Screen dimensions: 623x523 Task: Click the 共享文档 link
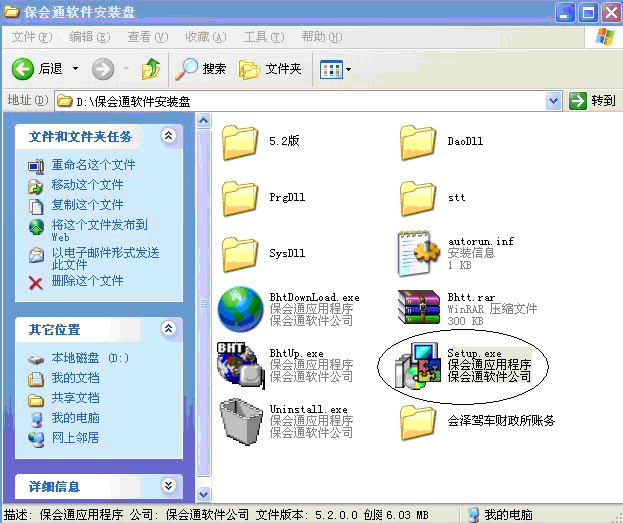[75, 398]
